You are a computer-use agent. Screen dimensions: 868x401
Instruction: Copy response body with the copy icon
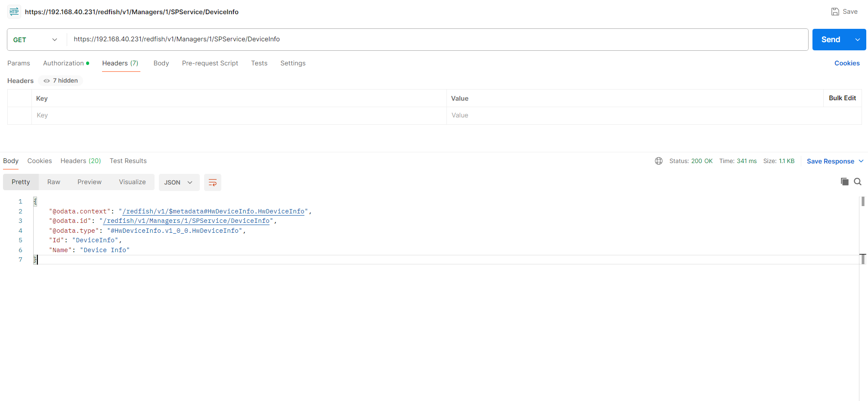(844, 182)
